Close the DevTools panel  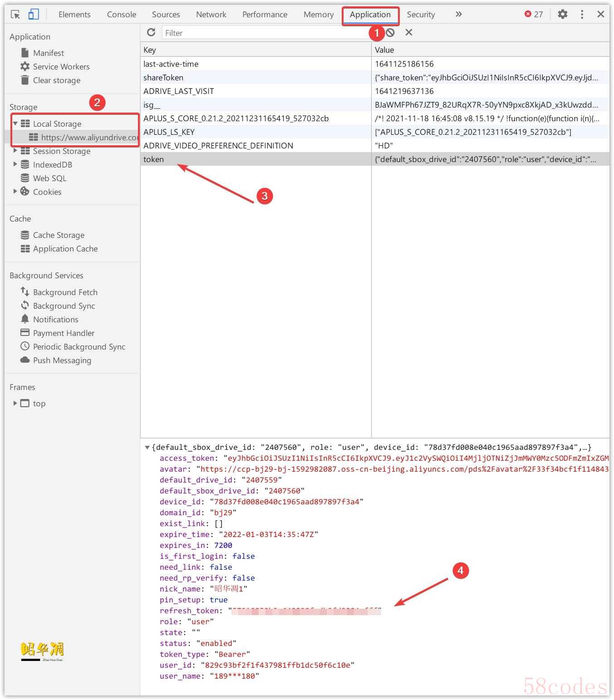click(601, 14)
